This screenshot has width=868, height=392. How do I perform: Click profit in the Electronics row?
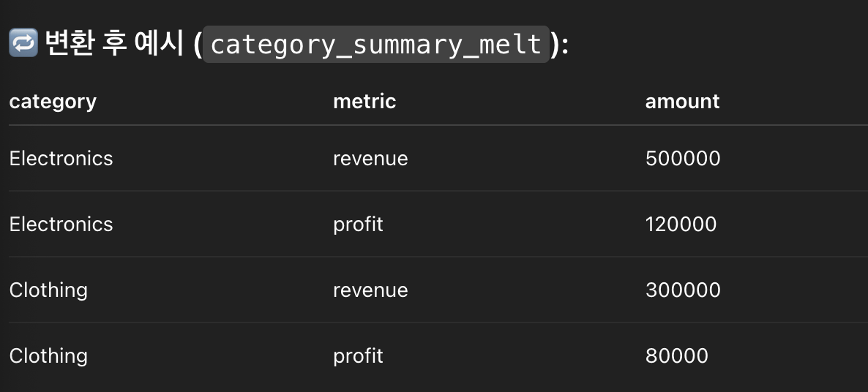(358, 225)
